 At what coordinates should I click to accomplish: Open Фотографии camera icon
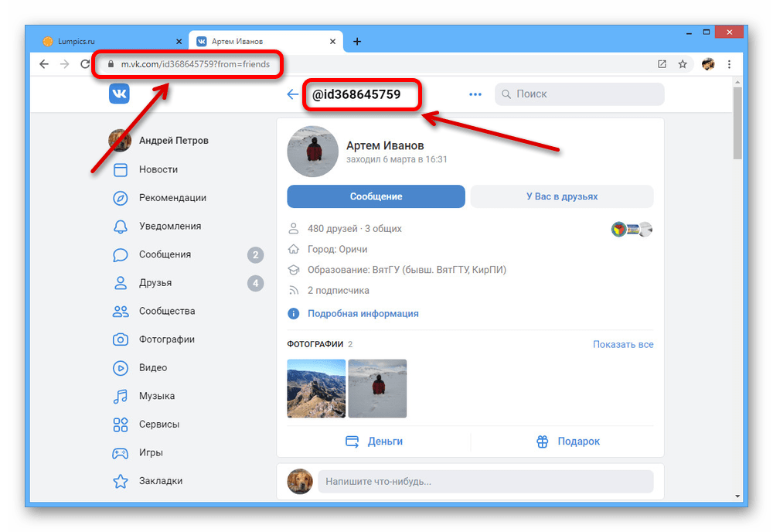tap(121, 339)
